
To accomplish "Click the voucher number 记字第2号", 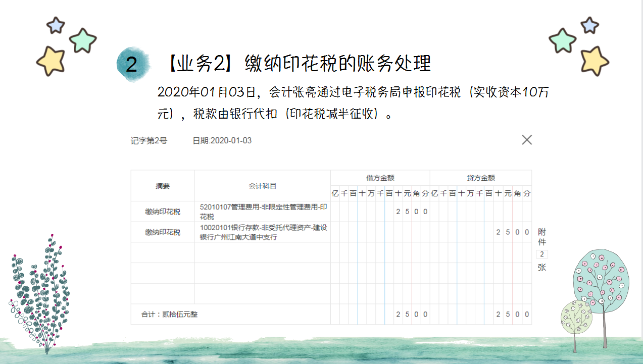I will click(149, 140).
